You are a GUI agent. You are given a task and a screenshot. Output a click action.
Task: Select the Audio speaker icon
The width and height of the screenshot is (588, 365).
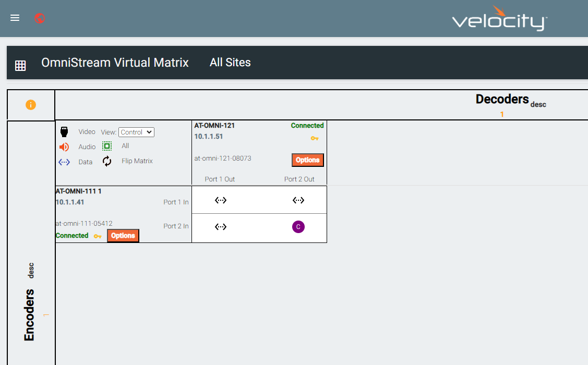pyautogui.click(x=64, y=147)
